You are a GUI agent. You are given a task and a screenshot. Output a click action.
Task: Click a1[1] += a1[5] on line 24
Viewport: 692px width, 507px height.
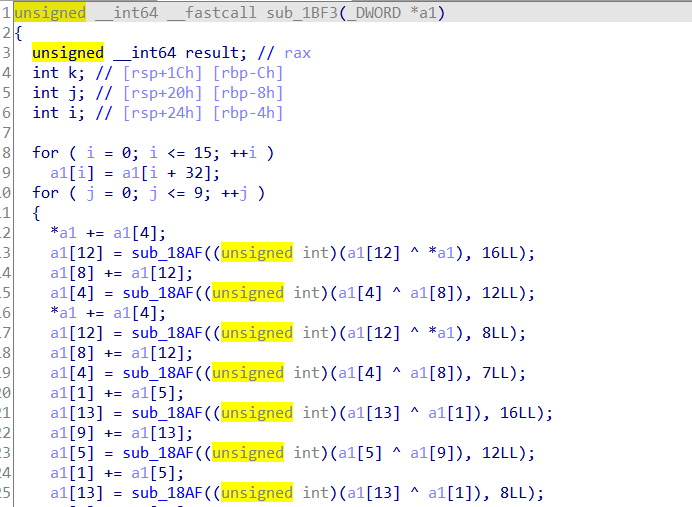[x=117, y=473]
